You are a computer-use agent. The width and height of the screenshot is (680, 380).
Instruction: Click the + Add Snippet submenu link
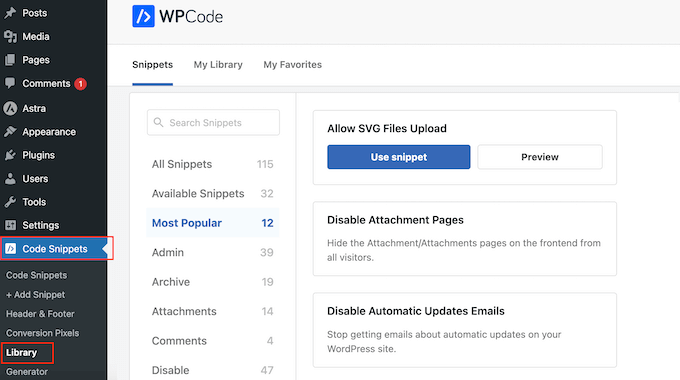[x=36, y=295]
